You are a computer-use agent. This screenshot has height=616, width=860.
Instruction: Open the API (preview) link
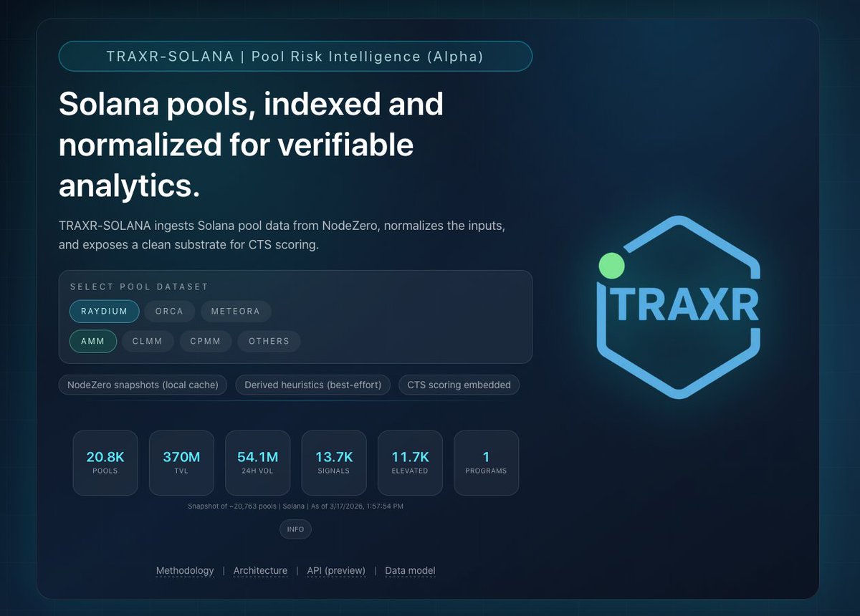tap(336, 571)
